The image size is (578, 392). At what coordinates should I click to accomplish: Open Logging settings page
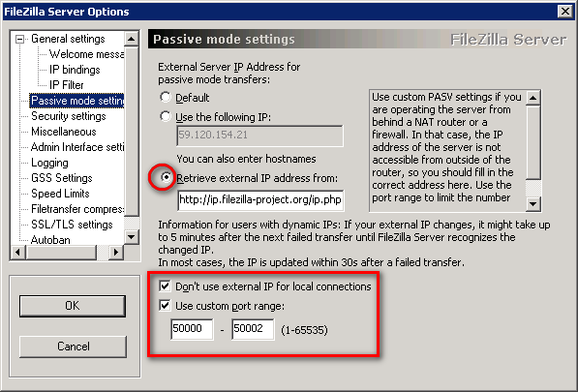[49, 163]
